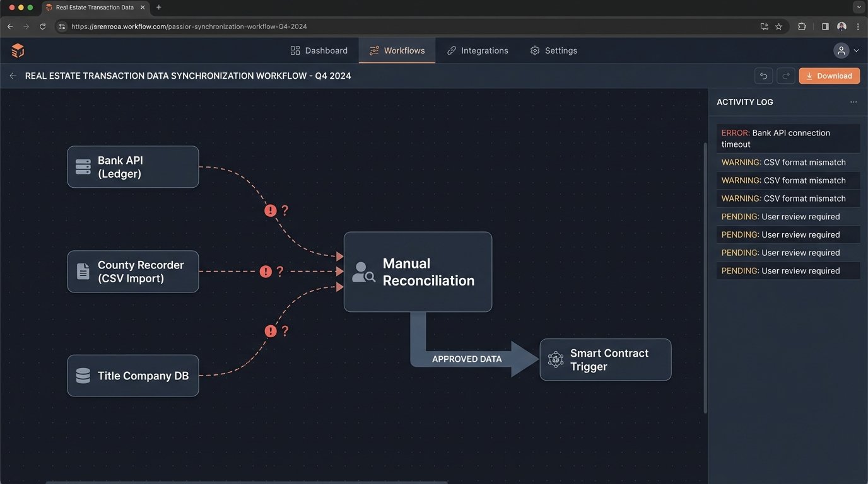868x484 pixels.
Task: Toggle the browser side panel
Action: (x=824, y=26)
